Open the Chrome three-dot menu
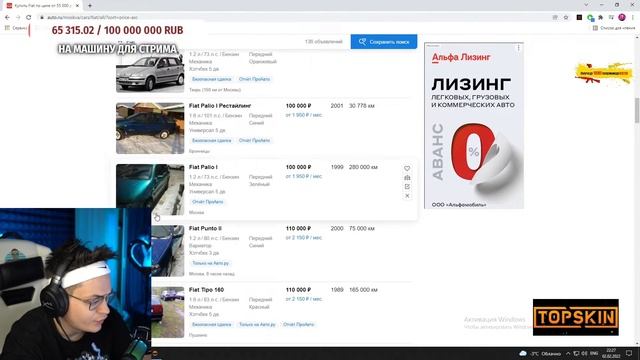 633,18
